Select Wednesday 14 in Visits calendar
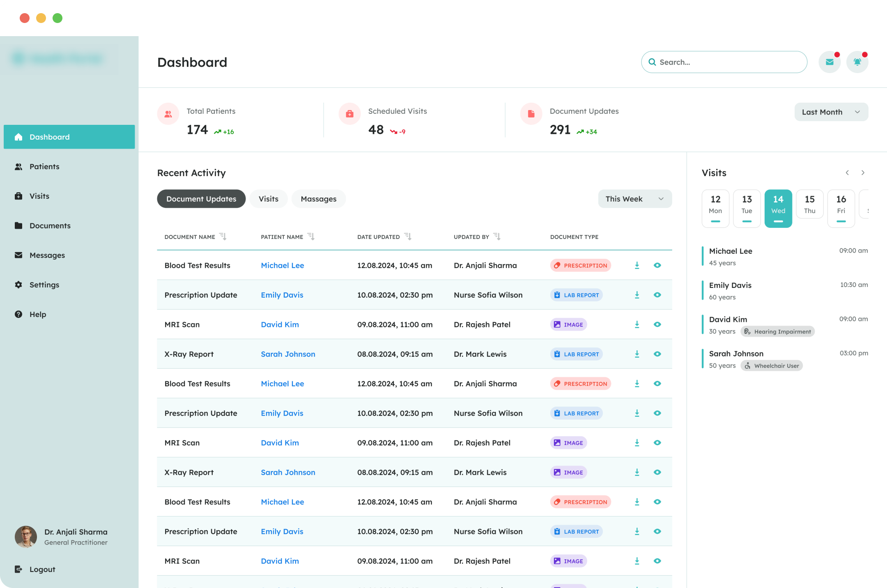The image size is (887, 588). click(778, 208)
